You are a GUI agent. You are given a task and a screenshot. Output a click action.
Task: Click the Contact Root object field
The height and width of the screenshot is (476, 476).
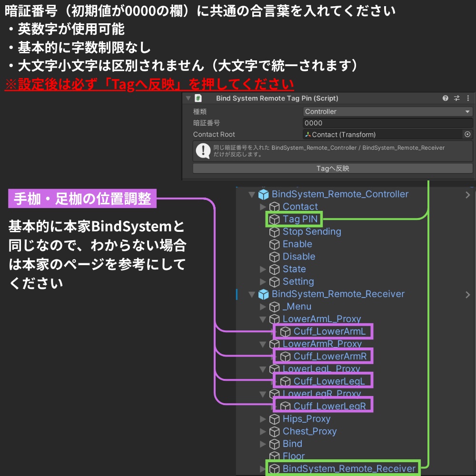[x=382, y=135]
